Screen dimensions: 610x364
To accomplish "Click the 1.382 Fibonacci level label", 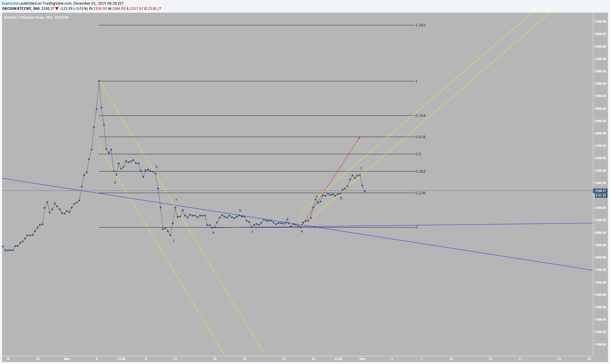I will coord(420,25).
